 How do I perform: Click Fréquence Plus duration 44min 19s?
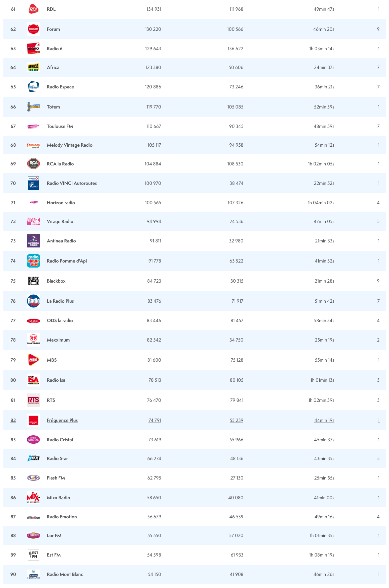click(324, 420)
